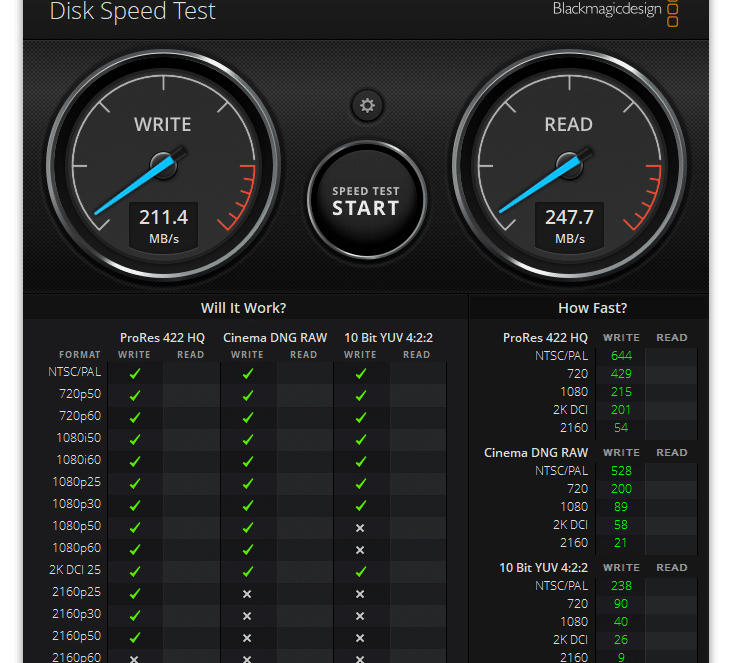Image resolution: width=732 pixels, height=663 pixels.
Task: Click ProRes write checkmark in 2160p50 row
Action: [x=135, y=637]
